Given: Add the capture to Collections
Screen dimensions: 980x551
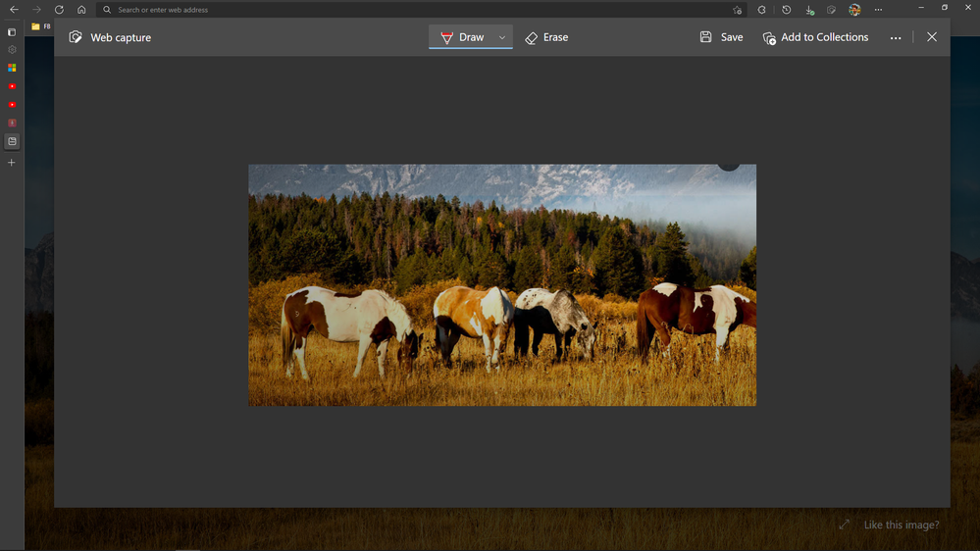Looking at the screenshot, I should click(815, 37).
